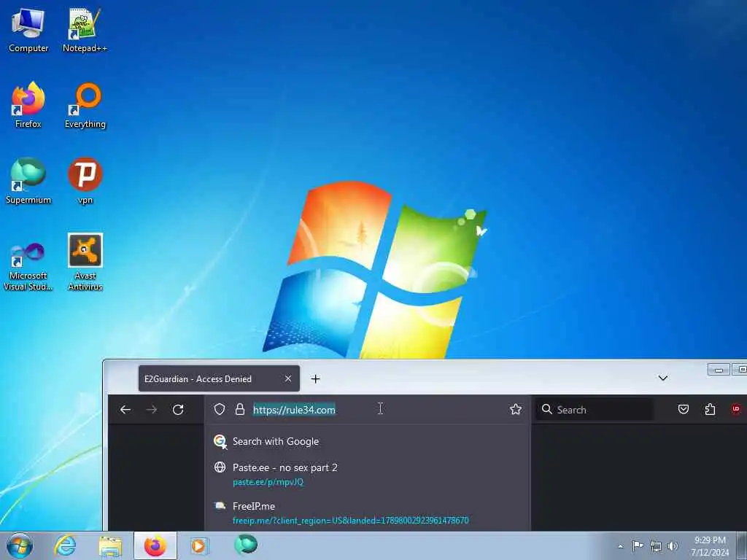Close the E2Guardian - Access Denied tab
This screenshot has height=560, width=747.
pyautogui.click(x=287, y=378)
